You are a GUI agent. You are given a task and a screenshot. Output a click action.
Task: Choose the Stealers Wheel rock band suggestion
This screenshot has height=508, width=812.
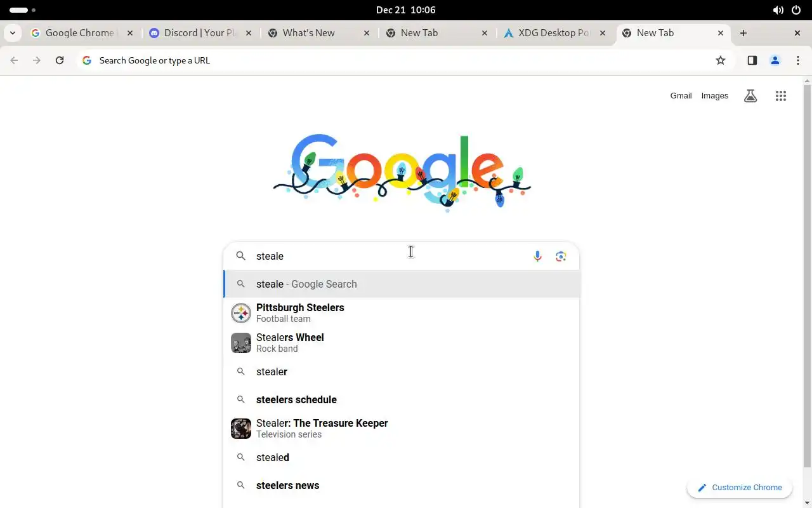(402, 343)
